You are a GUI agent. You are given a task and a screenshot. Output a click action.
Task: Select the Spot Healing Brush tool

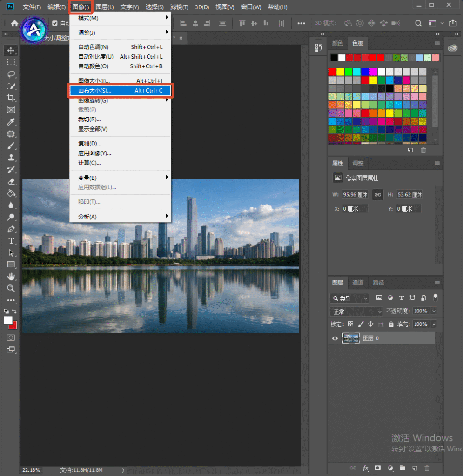[11, 134]
